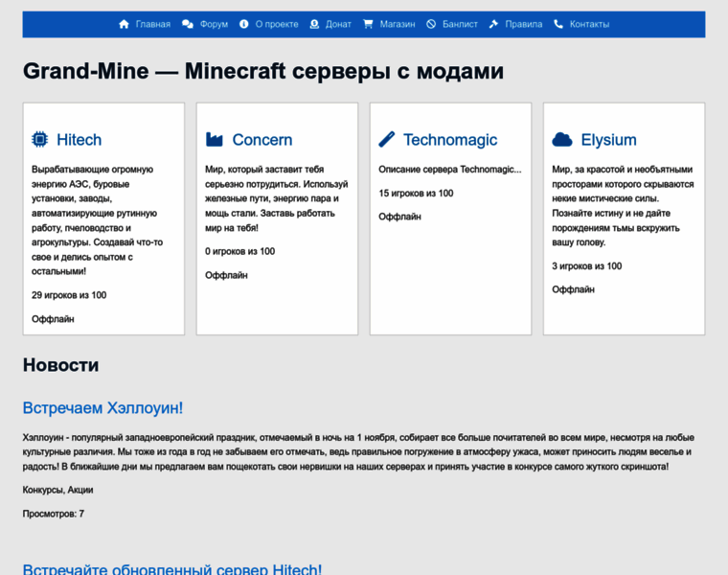The width and height of the screenshot is (728, 575).
Task: Click the Hitech server description paragraph
Action: click(98, 220)
